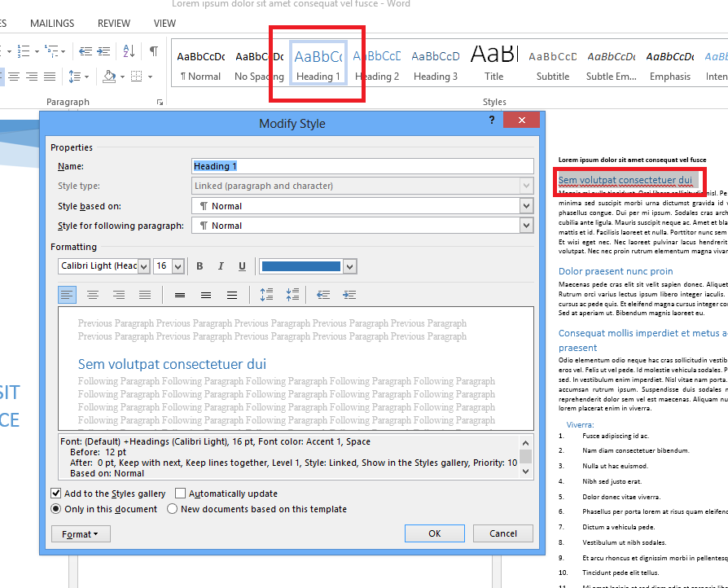Toggle Italic formatting in the dialog

coord(221,266)
